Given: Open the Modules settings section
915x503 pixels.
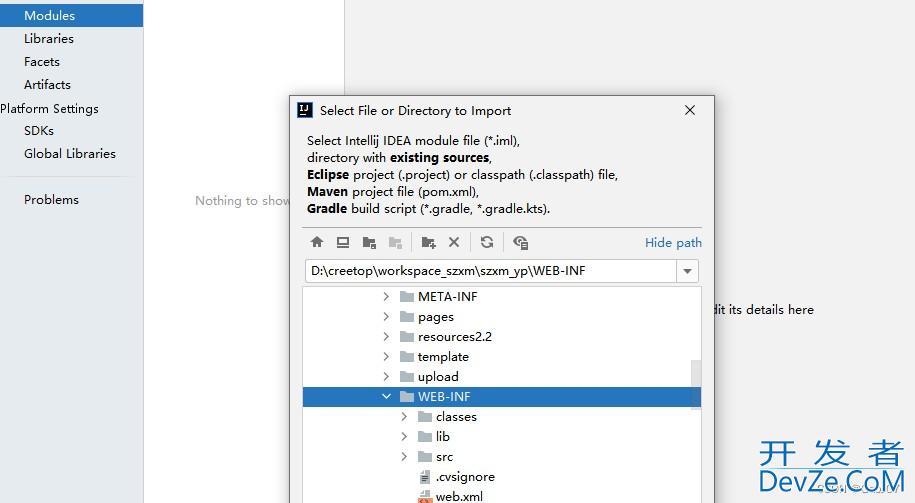Looking at the screenshot, I should pyautogui.click(x=49, y=15).
